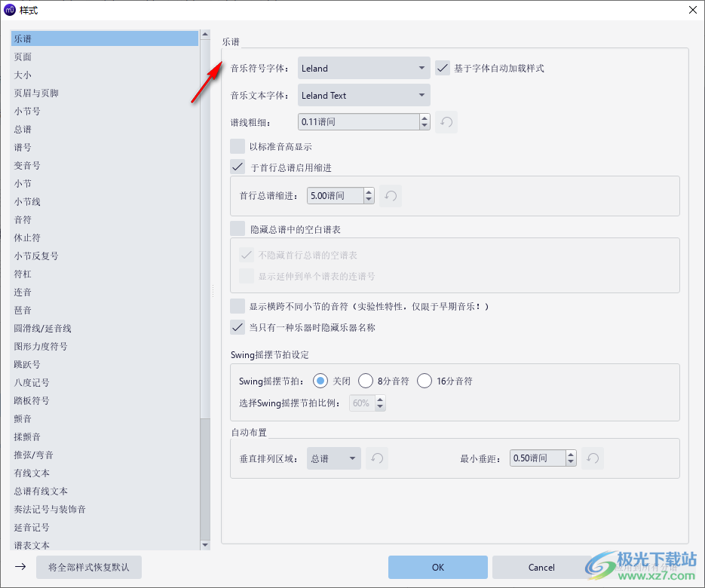
Task: Uncheck 基于字体自动加载样式
Action: click(x=443, y=67)
